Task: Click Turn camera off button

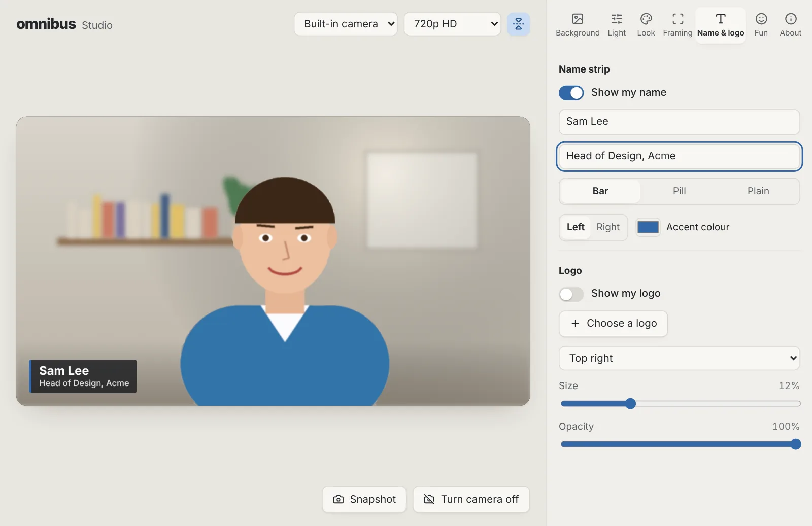Action: [471, 499]
